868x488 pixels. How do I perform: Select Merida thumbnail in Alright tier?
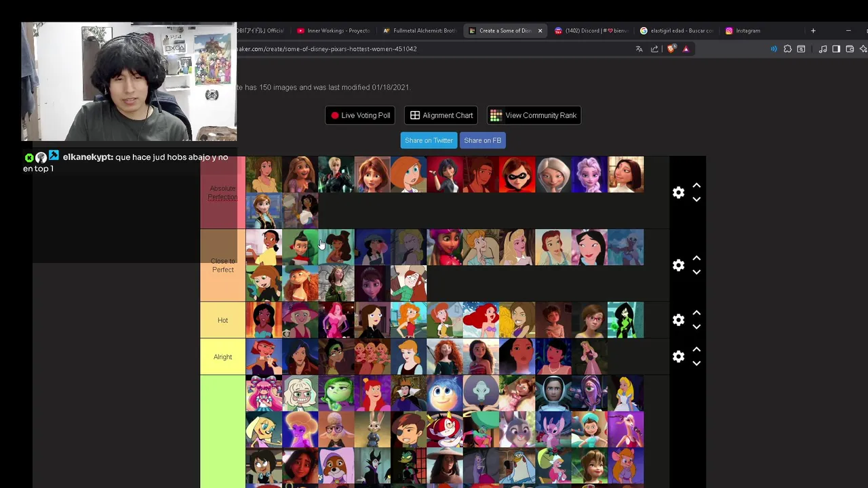[444, 357]
